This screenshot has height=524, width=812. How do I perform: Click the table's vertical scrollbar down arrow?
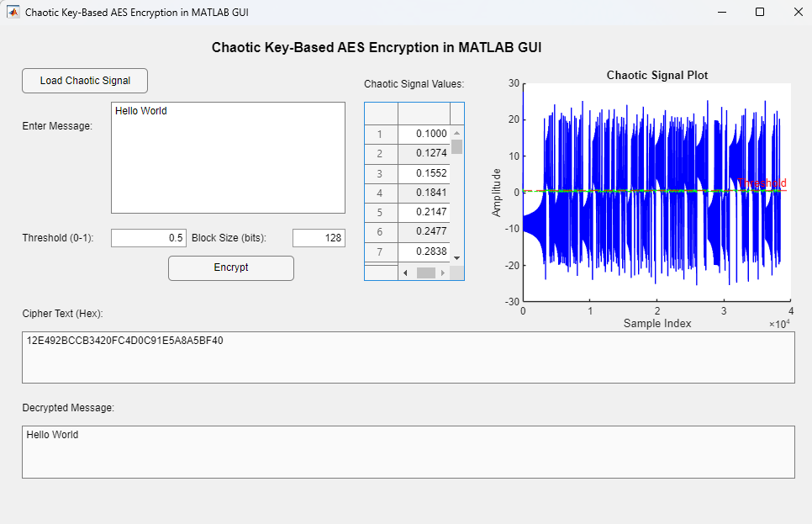456,258
